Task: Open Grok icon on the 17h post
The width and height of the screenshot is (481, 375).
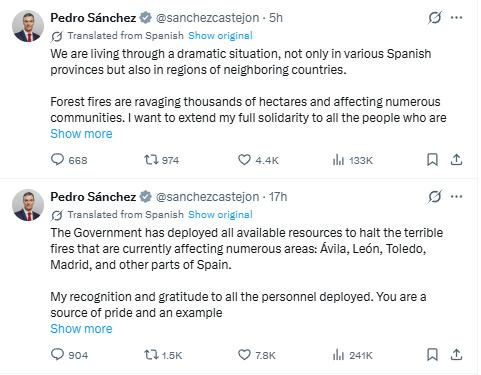Action: coord(435,197)
